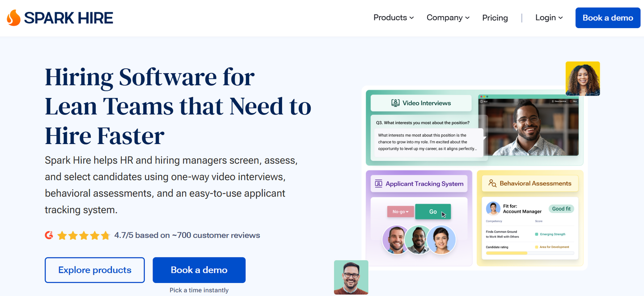Expand the Company menu
This screenshot has height=296, width=644.
448,18
